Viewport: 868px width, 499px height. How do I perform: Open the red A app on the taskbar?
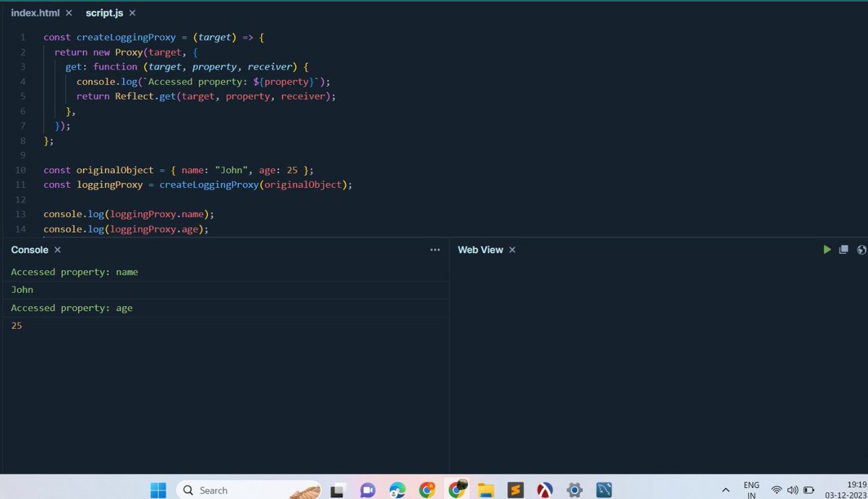545,490
